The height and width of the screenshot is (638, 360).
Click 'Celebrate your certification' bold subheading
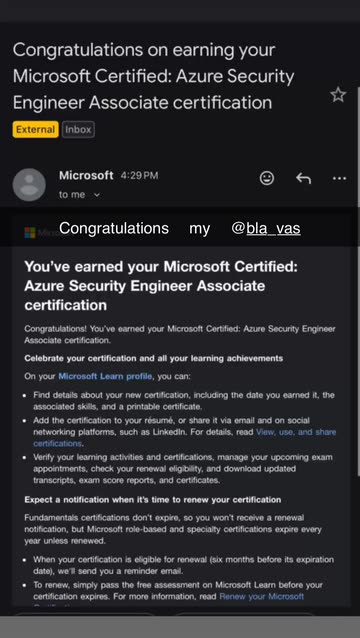click(x=154, y=358)
